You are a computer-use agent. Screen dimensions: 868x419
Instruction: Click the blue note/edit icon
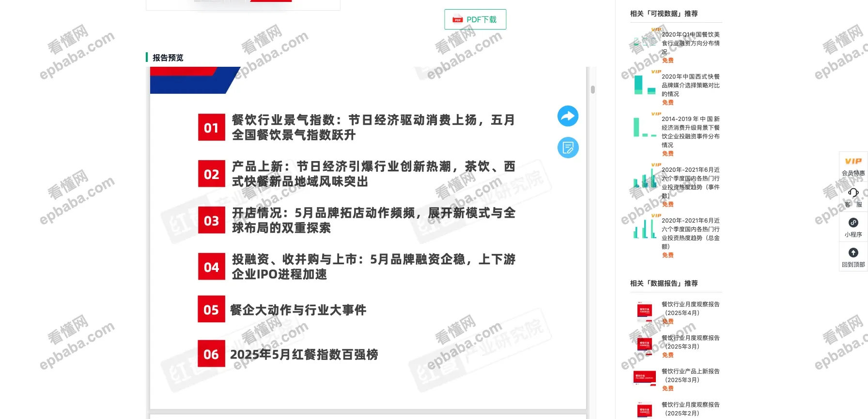568,148
